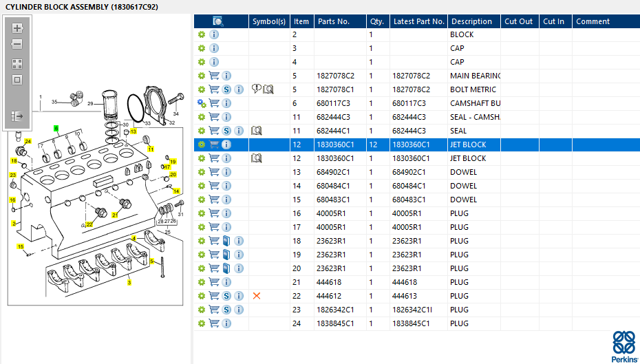Click the Cut Out column header

[x=520, y=21]
